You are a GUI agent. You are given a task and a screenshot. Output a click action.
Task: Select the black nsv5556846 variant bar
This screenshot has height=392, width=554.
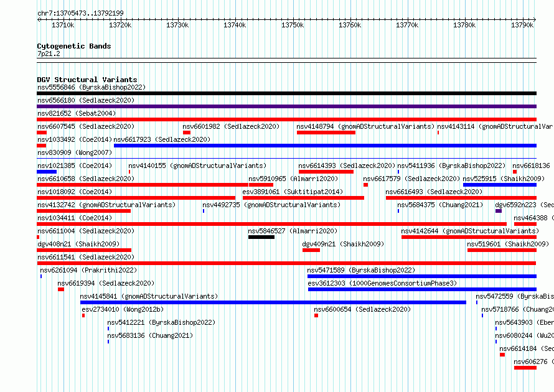click(x=286, y=93)
